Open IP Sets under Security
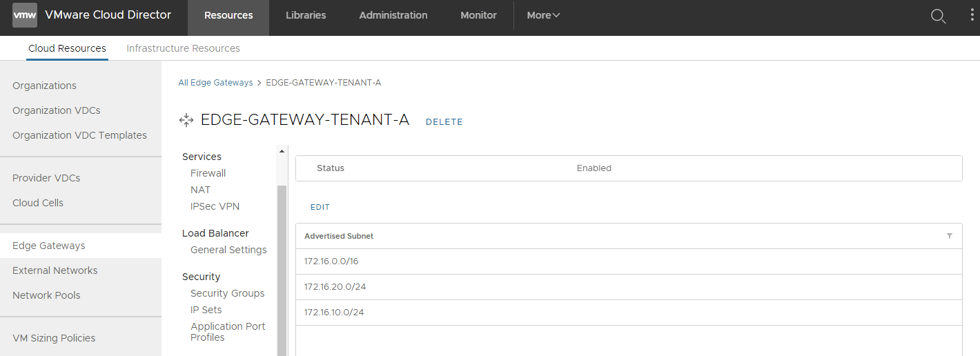 (x=206, y=310)
